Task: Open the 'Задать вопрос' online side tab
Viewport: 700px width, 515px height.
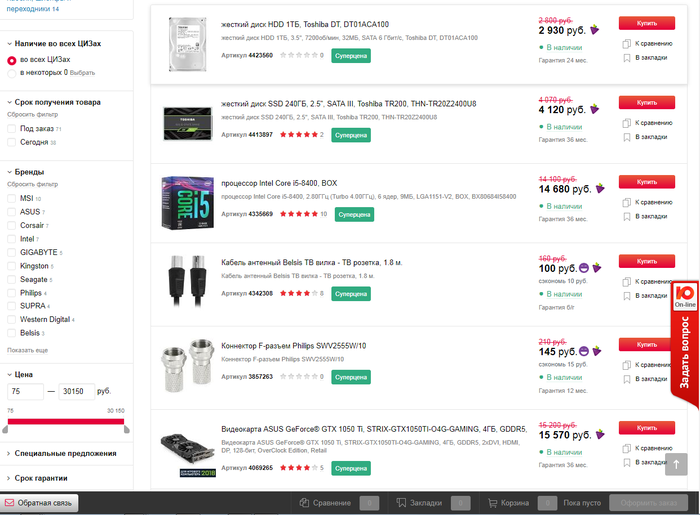Action: click(685, 343)
